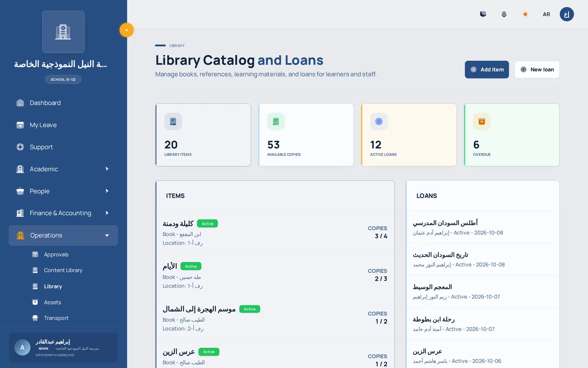Click the Active Loans clock icon
This screenshot has height=368, width=588.
379,121
